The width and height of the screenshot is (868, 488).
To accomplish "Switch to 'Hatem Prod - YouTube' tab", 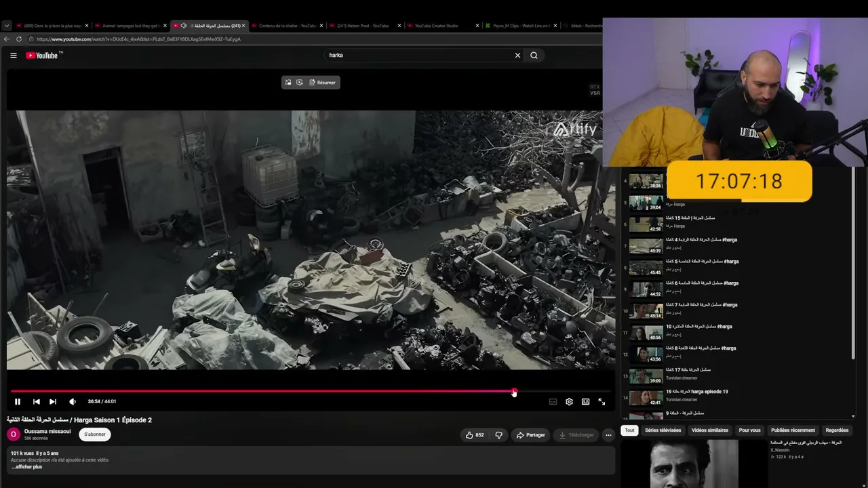I will 366,26.
